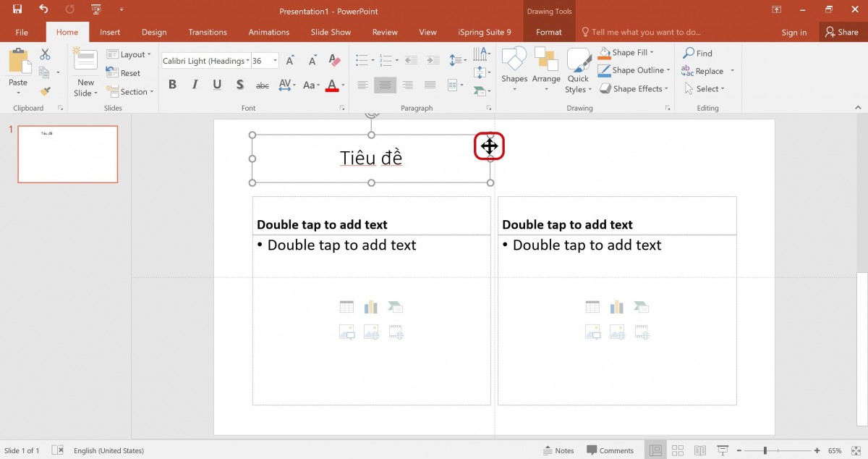Open the File menu
The height and width of the screenshot is (459, 868).
[x=22, y=32]
